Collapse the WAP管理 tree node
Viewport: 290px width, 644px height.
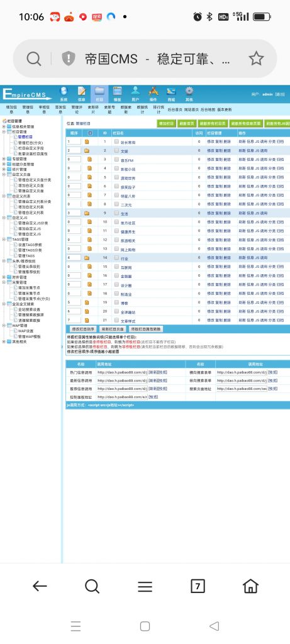tap(4, 325)
